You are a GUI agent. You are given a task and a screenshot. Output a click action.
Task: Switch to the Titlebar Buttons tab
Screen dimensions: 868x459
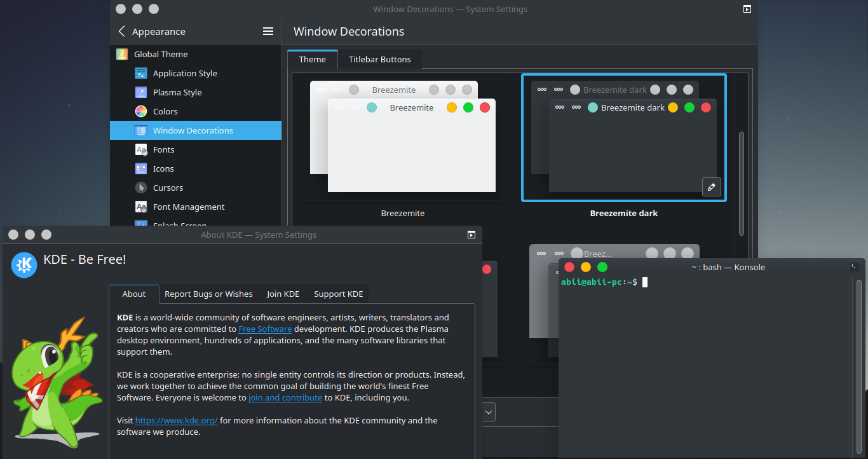coord(380,59)
